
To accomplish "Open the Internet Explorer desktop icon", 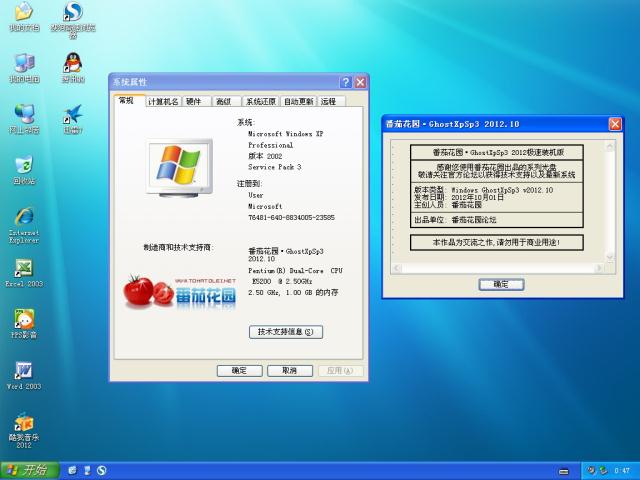I will click(x=23, y=217).
